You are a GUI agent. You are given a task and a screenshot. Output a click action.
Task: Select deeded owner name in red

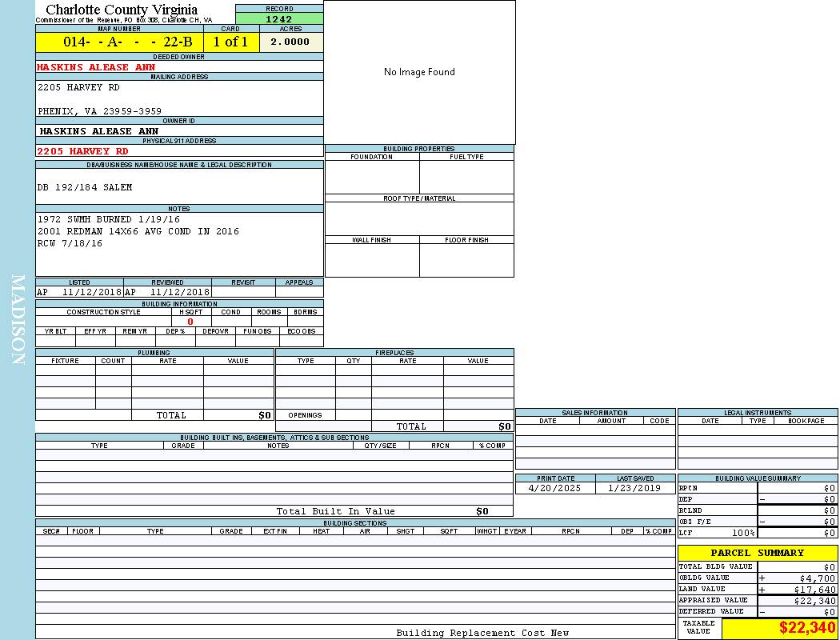tap(96, 67)
